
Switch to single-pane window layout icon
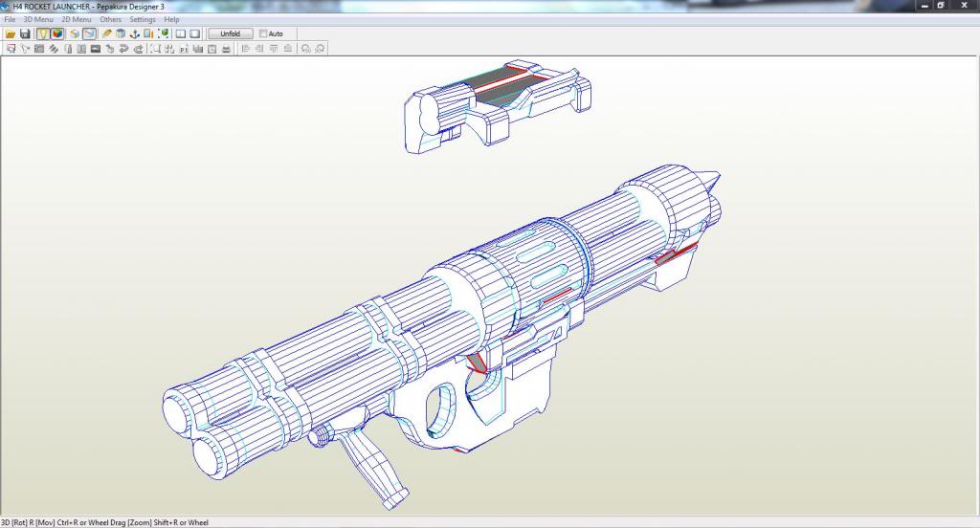(195, 33)
